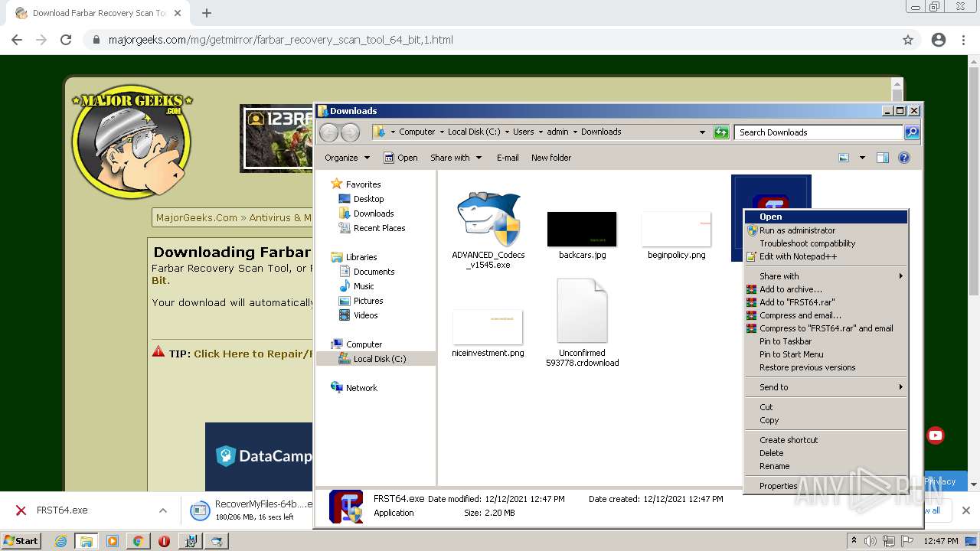This screenshot has height=551, width=980.
Task: Select Unconfirmed 593778.crdownload file
Action: [582, 323]
